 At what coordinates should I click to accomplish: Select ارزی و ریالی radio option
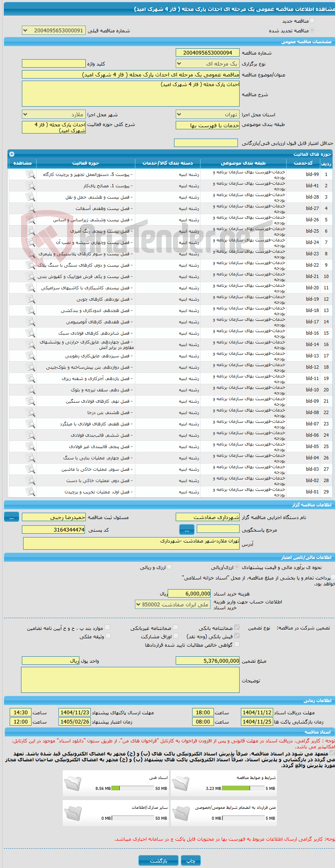pyautogui.click(x=169, y=567)
